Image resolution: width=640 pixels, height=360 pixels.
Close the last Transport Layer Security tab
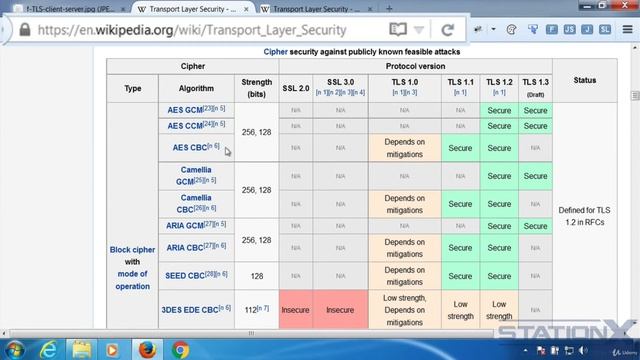[370, 9]
